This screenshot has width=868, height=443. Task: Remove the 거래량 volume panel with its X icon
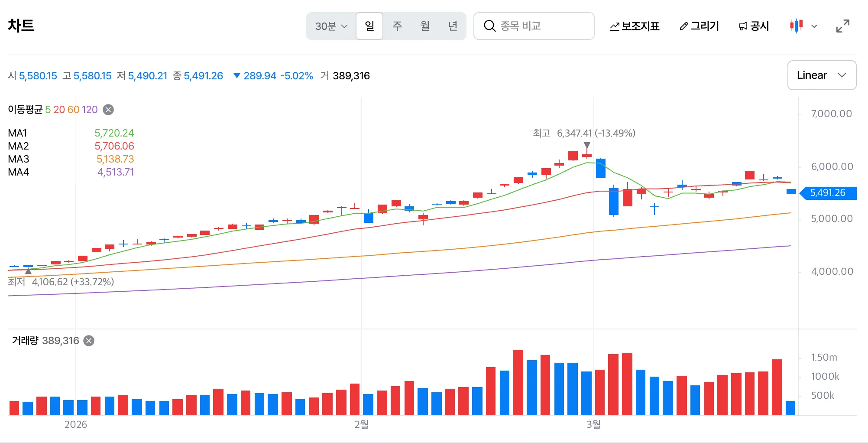tap(89, 341)
